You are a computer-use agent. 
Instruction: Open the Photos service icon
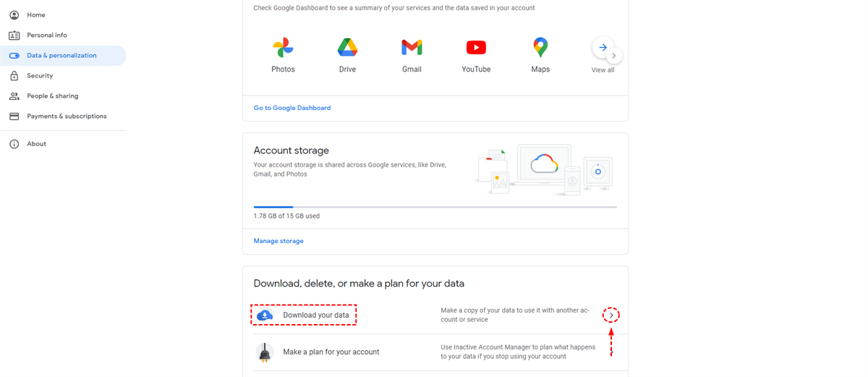click(x=283, y=48)
